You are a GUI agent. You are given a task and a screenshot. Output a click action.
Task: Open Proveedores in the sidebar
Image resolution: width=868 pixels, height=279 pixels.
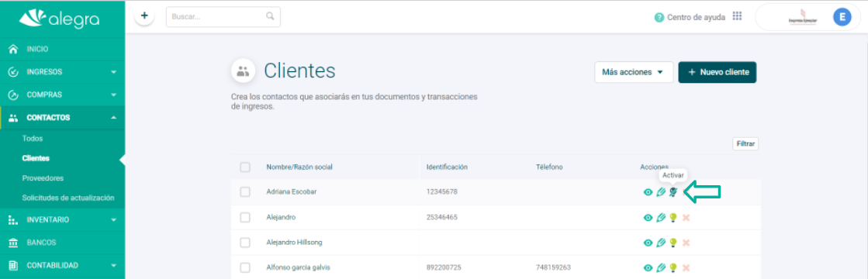click(43, 178)
